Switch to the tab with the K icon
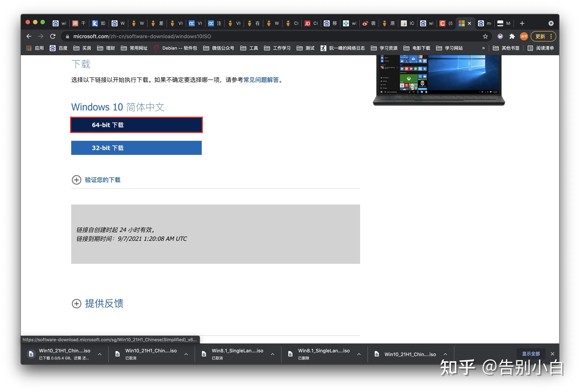This screenshot has height=392, width=580. pos(99,24)
